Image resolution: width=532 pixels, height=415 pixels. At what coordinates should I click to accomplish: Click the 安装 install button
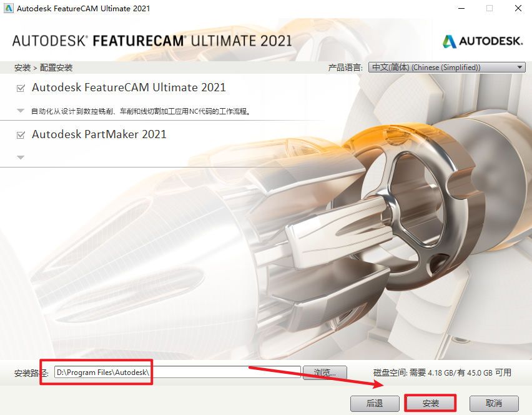(431, 404)
